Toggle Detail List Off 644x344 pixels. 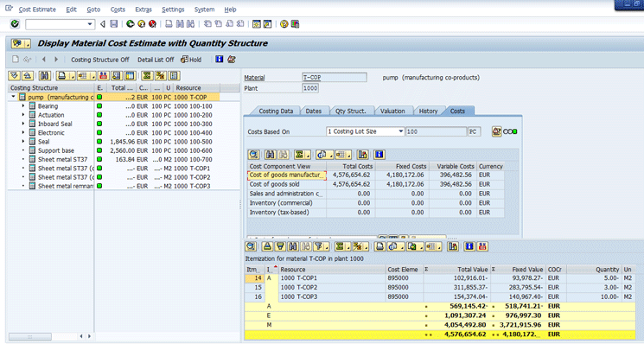(x=156, y=60)
